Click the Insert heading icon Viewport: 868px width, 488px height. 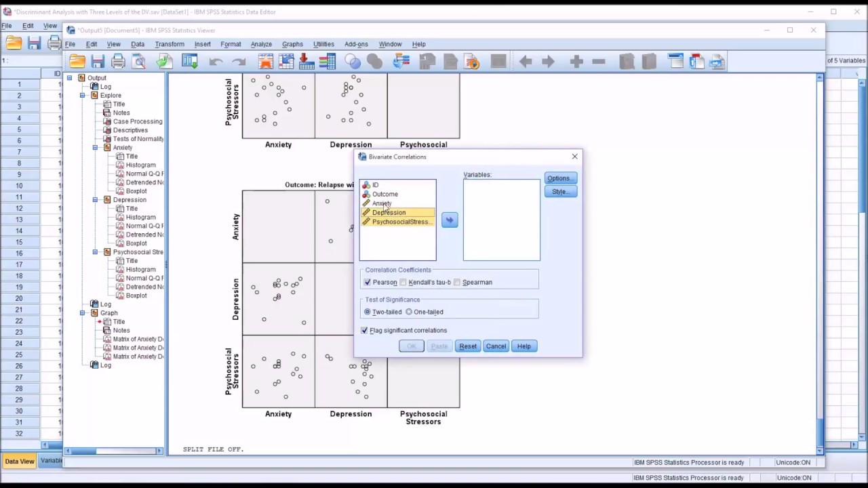675,62
